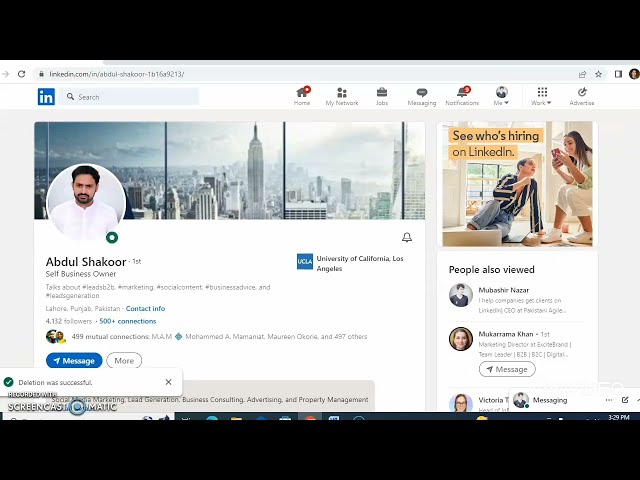Open the Messaging page from navbar
The width and height of the screenshot is (640, 480).
(422, 97)
